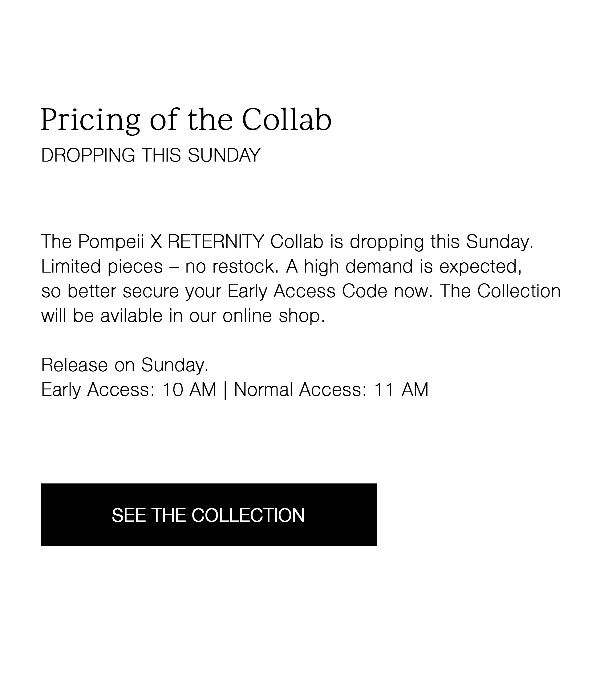Click the word 'COLLECTION' on the black button
The width and height of the screenshot is (616, 674).
[x=248, y=515]
